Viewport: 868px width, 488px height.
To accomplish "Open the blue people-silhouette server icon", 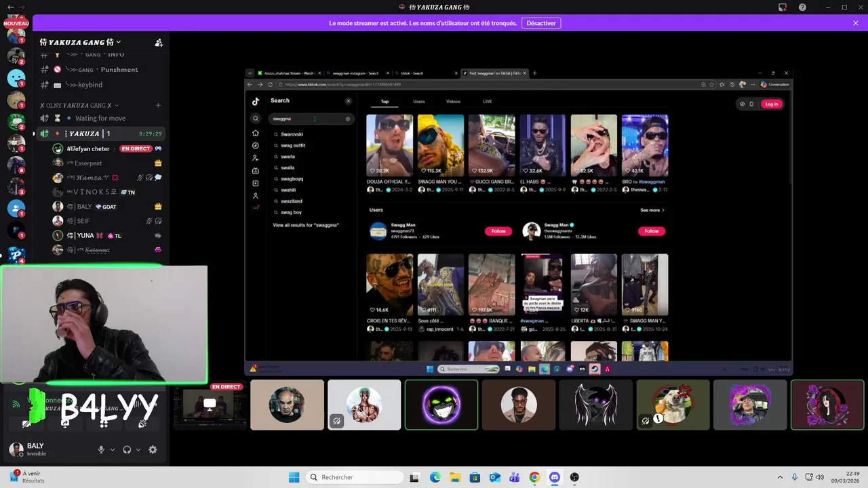I will (x=16, y=208).
